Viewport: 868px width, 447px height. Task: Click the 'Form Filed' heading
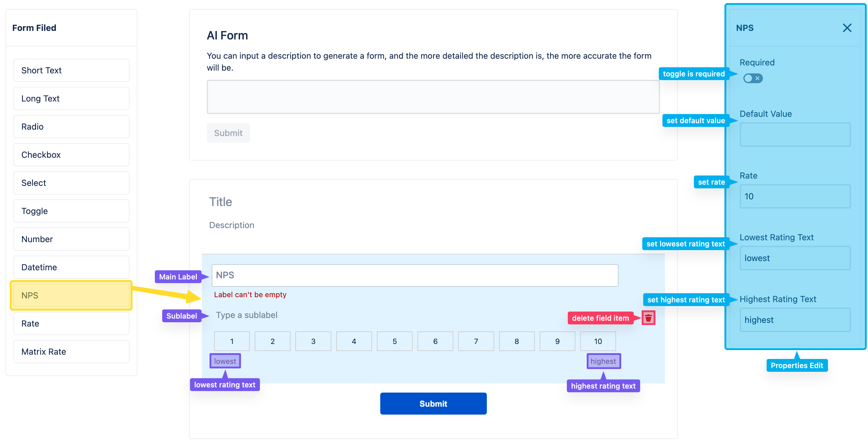click(x=34, y=28)
